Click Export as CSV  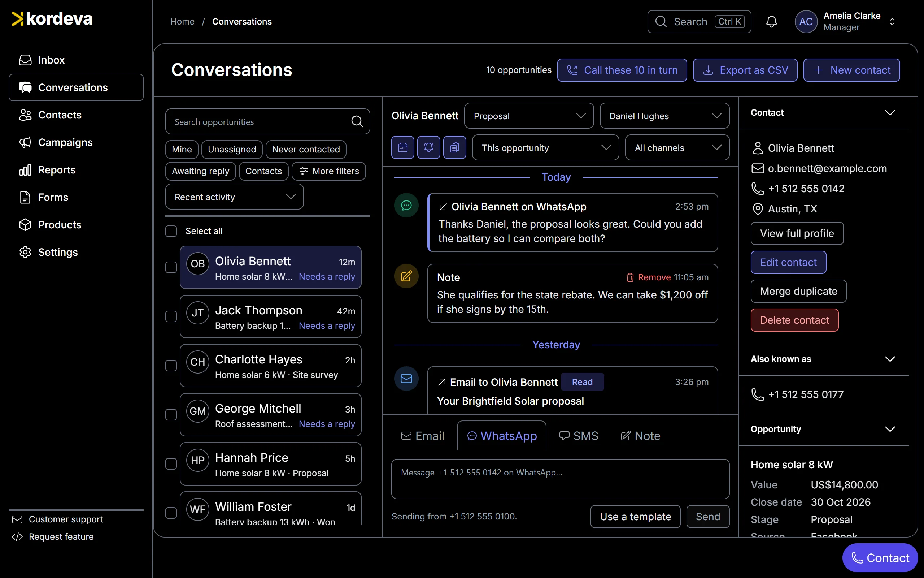tap(745, 70)
